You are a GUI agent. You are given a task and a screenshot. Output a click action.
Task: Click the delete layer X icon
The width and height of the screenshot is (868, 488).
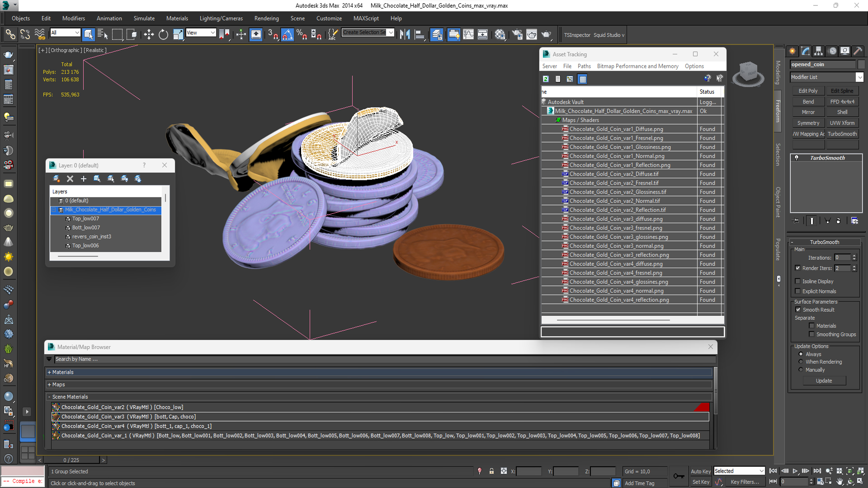tap(70, 179)
